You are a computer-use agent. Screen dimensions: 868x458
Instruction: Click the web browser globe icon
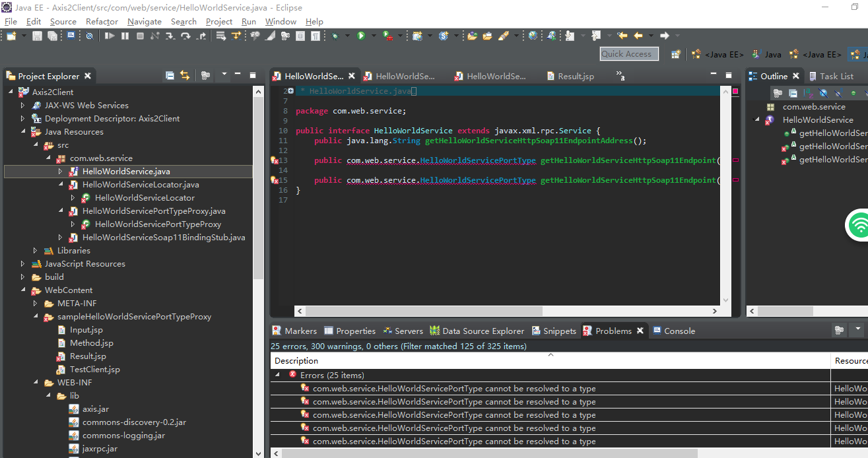pos(533,36)
